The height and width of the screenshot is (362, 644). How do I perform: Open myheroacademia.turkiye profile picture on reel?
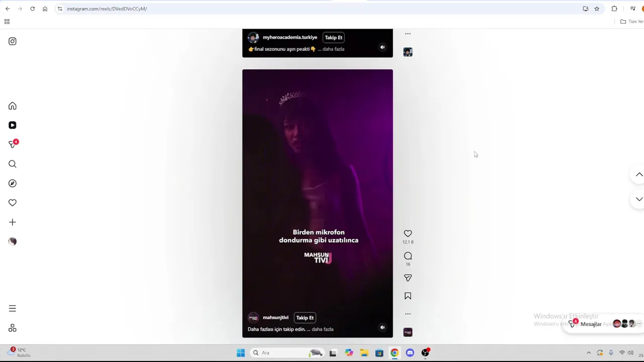[253, 38]
